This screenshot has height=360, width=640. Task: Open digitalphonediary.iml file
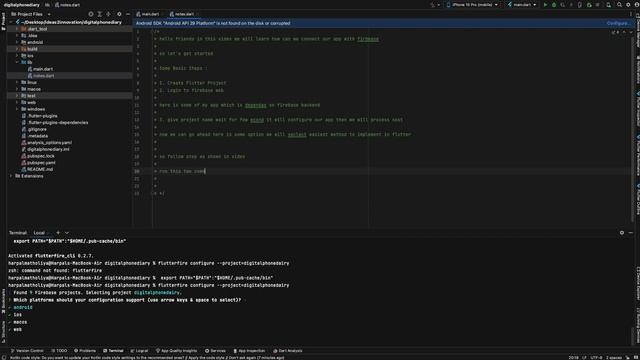pyautogui.click(x=48, y=149)
